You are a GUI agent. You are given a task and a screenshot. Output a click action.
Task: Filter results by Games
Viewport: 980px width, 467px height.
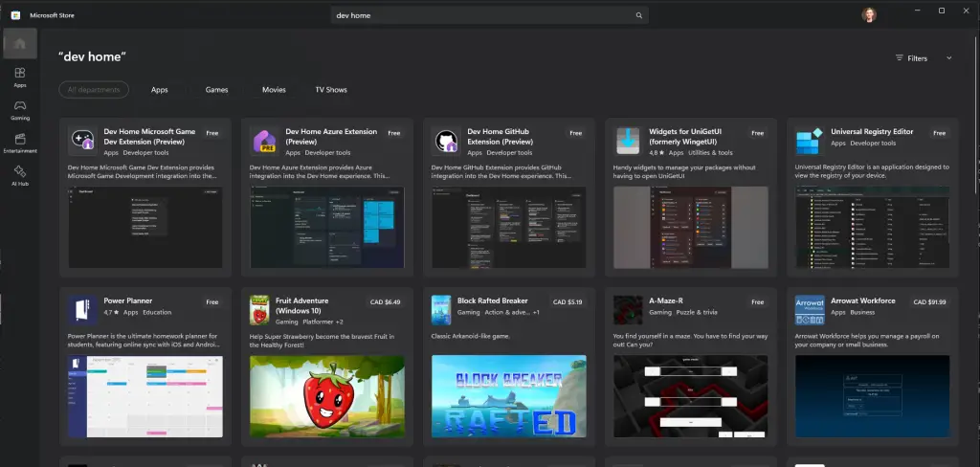[216, 90]
